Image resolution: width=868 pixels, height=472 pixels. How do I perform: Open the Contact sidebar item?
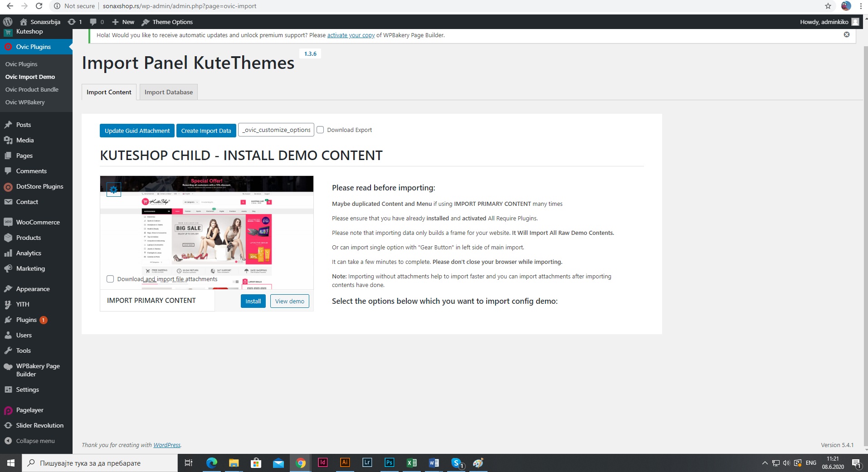(36, 202)
